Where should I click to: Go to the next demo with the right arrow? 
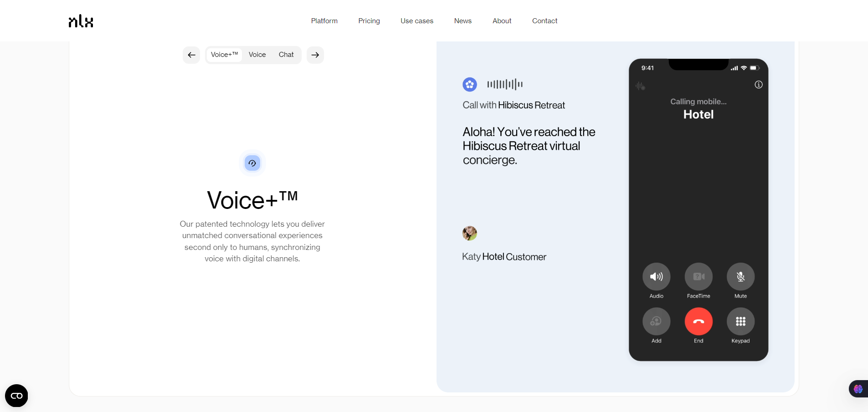coord(315,55)
